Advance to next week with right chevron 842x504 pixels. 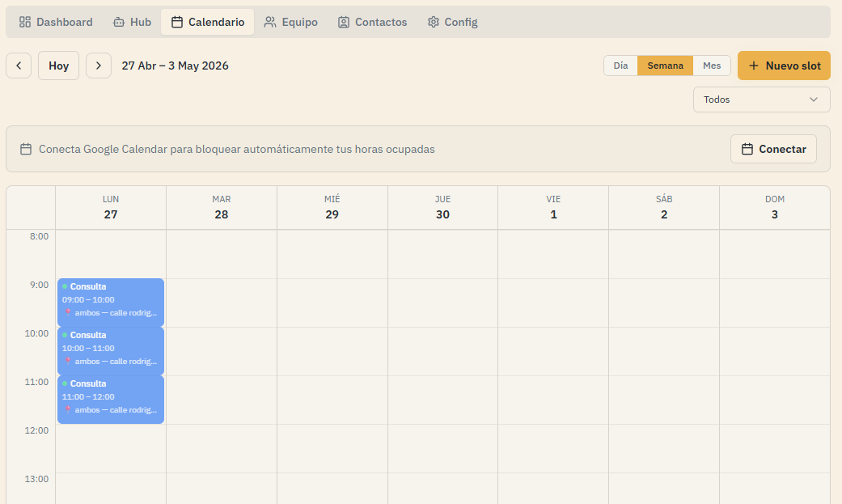click(x=98, y=66)
